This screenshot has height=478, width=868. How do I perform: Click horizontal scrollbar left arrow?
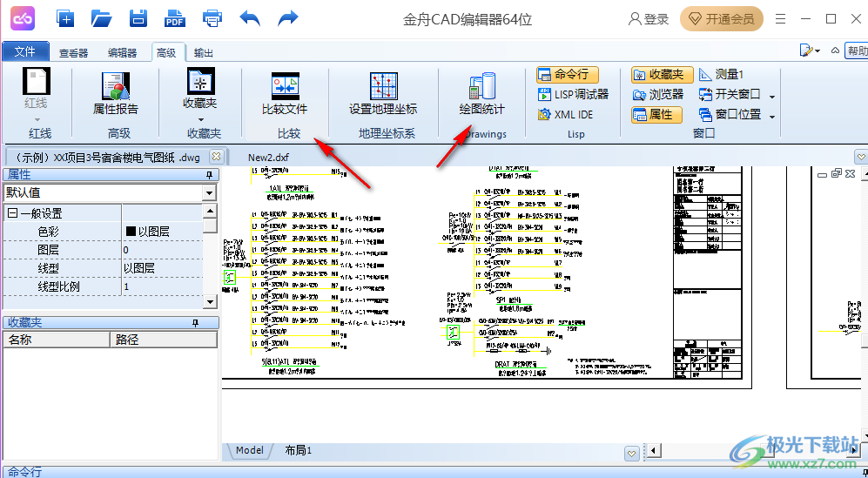coord(655,451)
